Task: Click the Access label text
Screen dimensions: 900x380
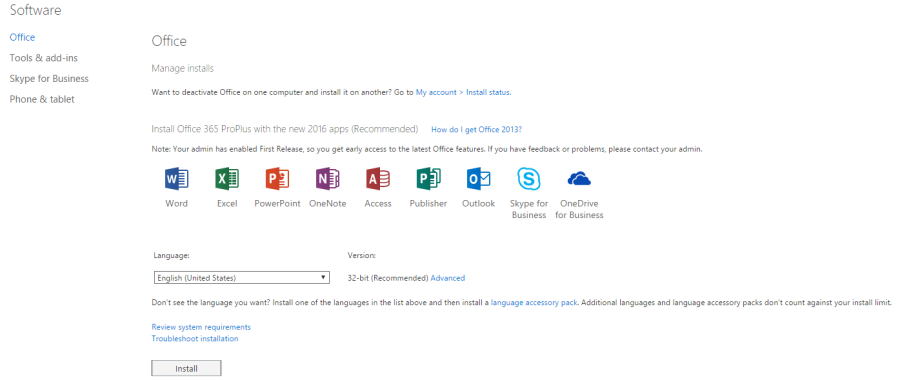Action: [378, 203]
